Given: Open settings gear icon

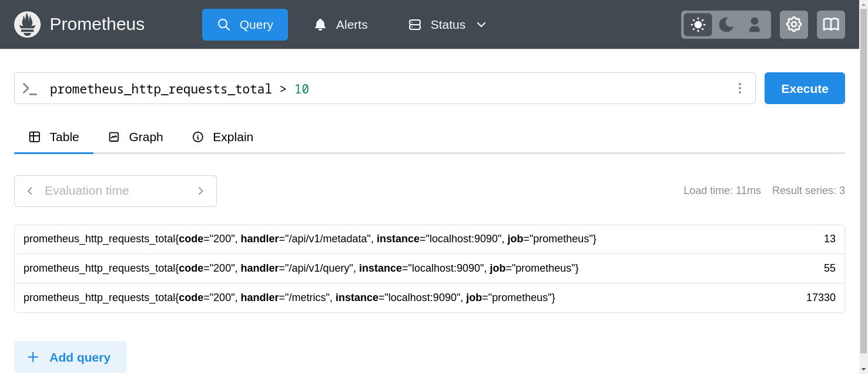Looking at the screenshot, I should tap(794, 25).
